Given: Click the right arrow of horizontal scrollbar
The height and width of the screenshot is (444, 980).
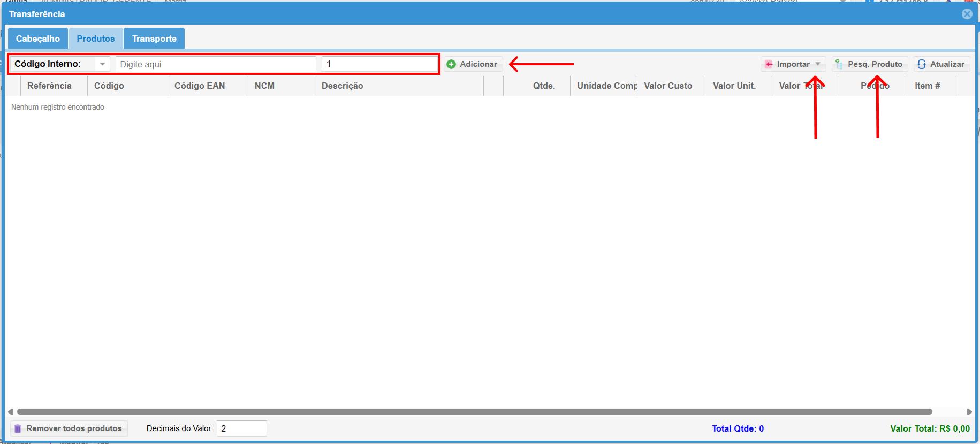Looking at the screenshot, I should [x=969, y=412].
